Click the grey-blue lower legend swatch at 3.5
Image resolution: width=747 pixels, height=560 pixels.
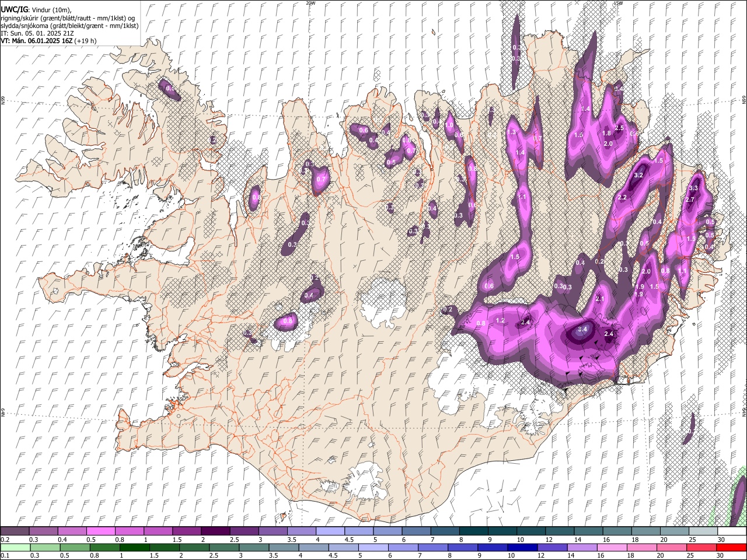point(283,547)
